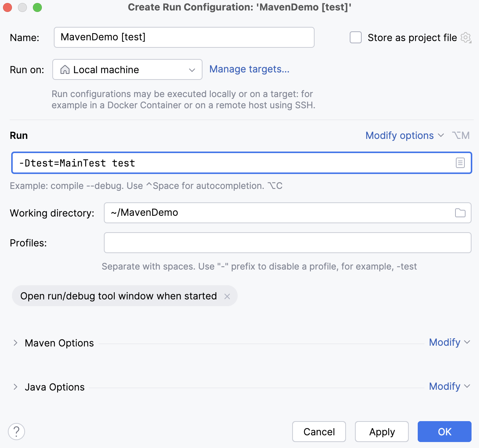Image resolution: width=479 pixels, height=448 pixels.
Task: Click the local machine house icon
Action: click(66, 69)
